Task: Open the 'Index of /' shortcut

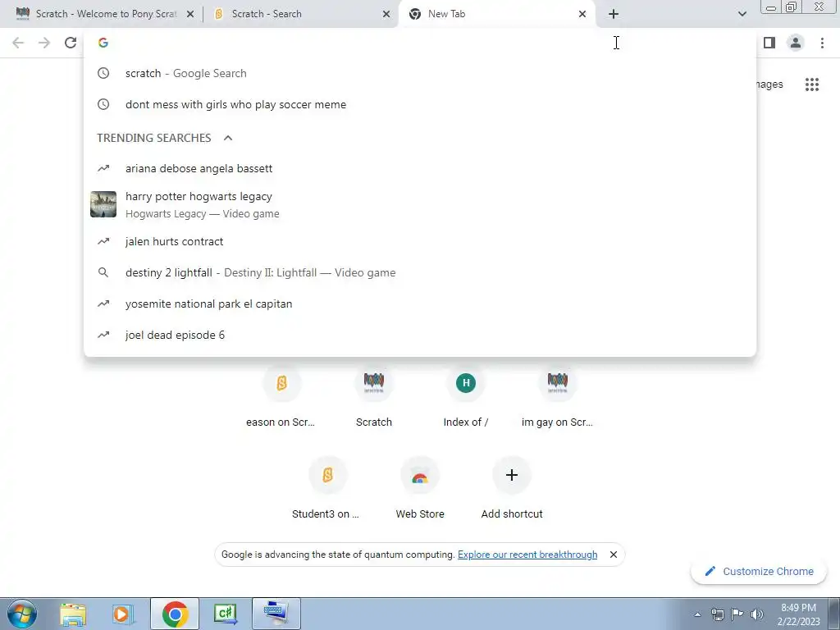Action: tap(466, 396)
